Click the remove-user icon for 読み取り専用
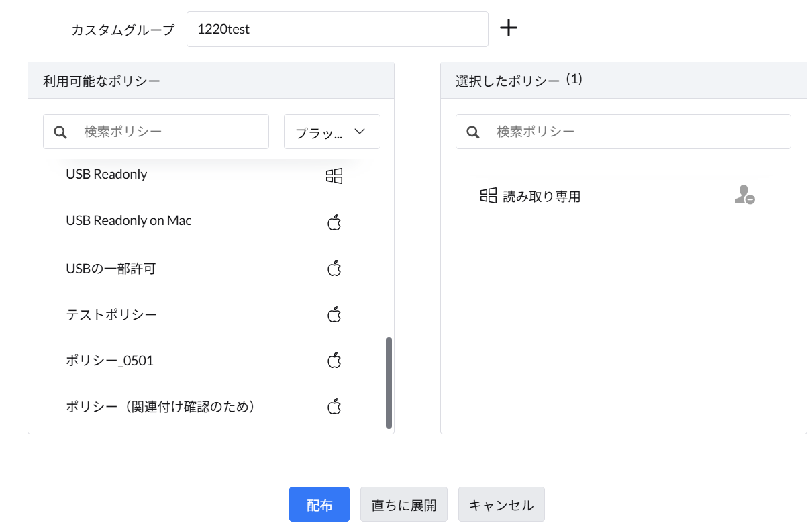 click(x=744, y=195)
